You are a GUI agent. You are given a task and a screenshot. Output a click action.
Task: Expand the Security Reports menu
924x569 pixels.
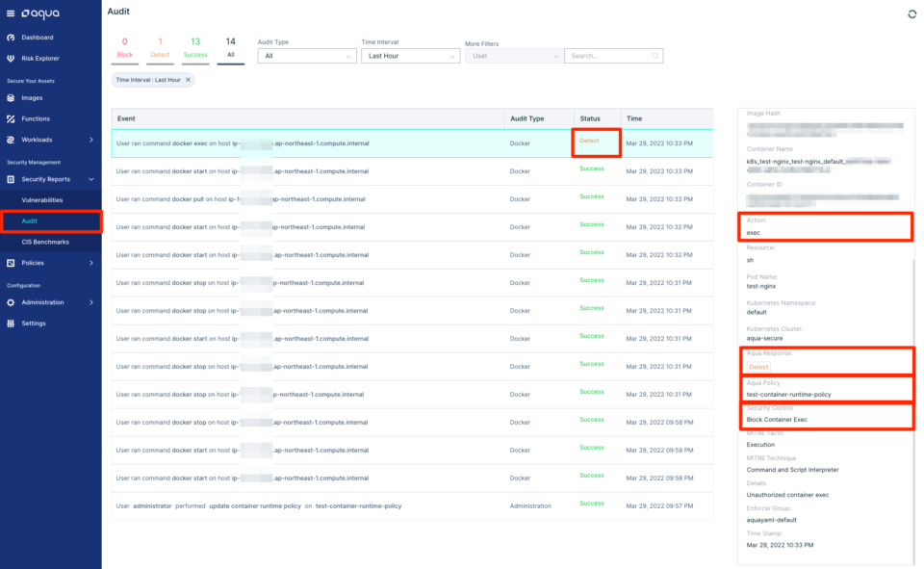coord(45,179)
